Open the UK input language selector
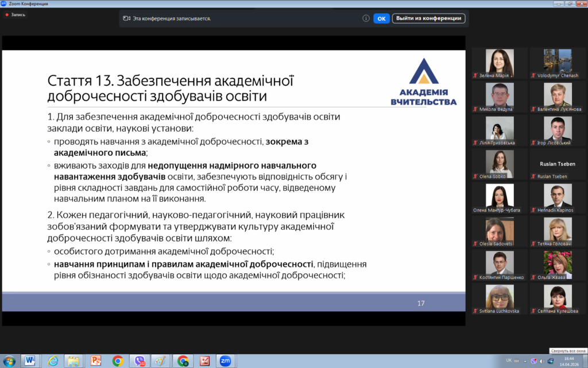Viewport: 588px width, 368px height. pos(509,361)
